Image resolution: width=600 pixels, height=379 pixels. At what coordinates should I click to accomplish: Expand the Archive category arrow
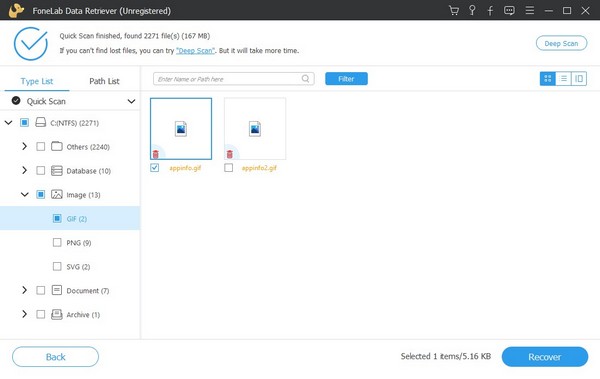point(24,314)
